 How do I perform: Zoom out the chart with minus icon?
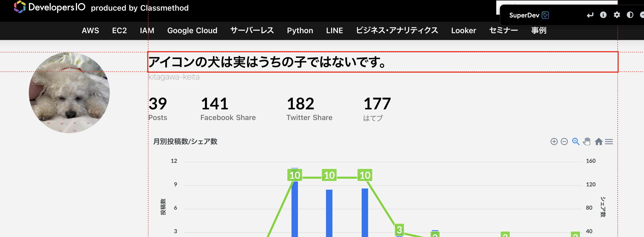click(564, 142)
